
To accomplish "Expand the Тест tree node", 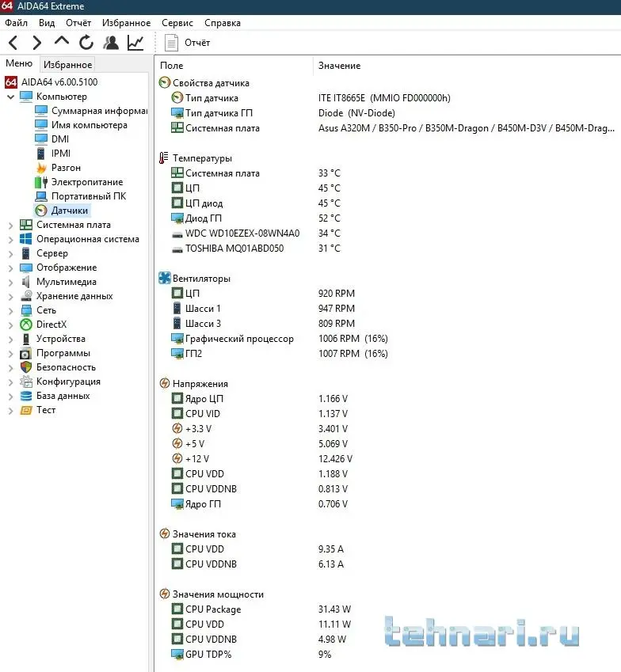I will (x=11, y=411).
